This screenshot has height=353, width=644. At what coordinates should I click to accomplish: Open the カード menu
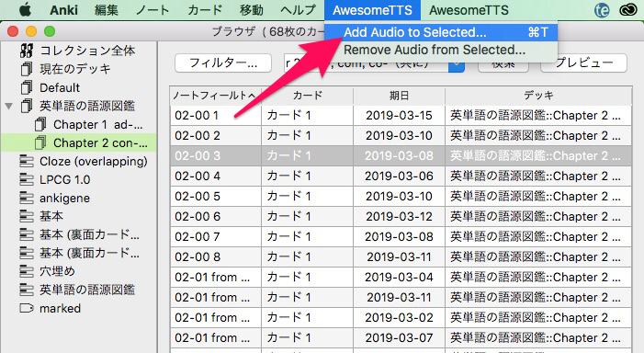205,10
